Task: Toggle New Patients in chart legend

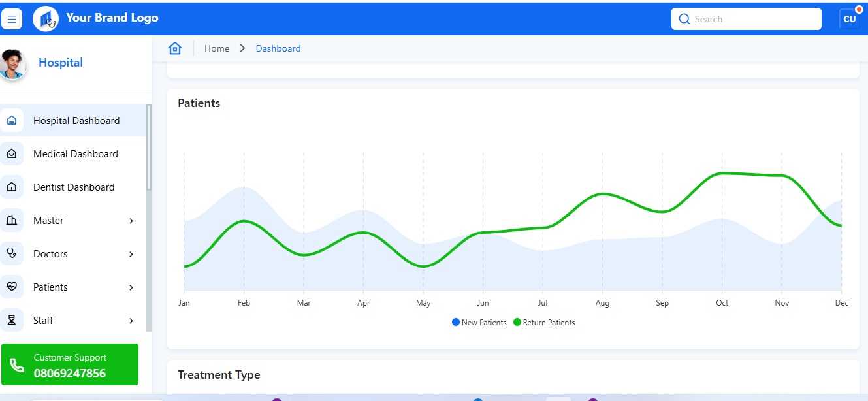Action: [479, 322]
